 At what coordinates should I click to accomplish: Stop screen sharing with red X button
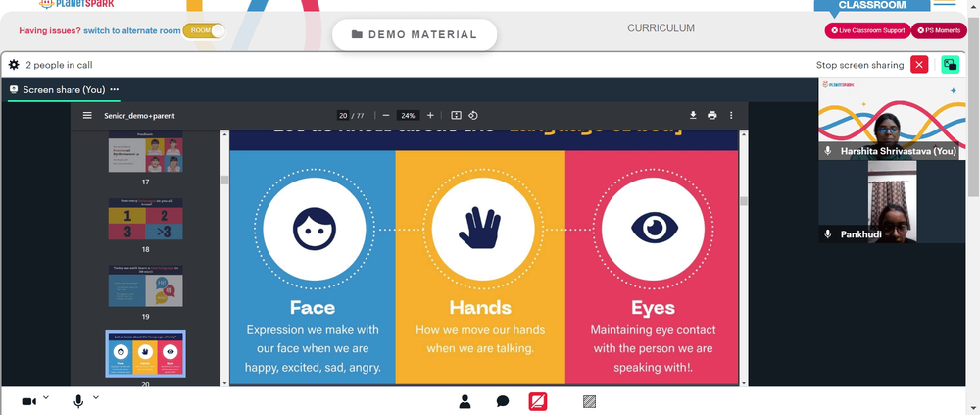pyautogui.click(x=919, y=65)
